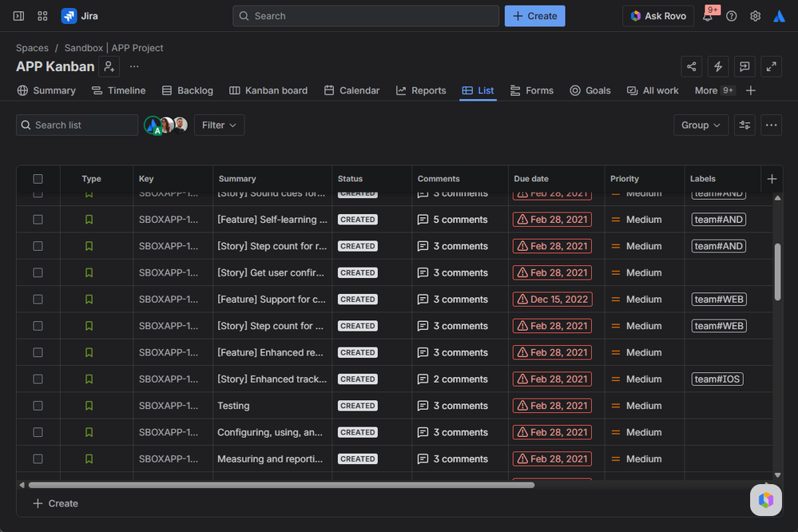This screenshot has height=532, width=798.
Task: Collapse the sidebar panel icon
Action: pos(18,16)
